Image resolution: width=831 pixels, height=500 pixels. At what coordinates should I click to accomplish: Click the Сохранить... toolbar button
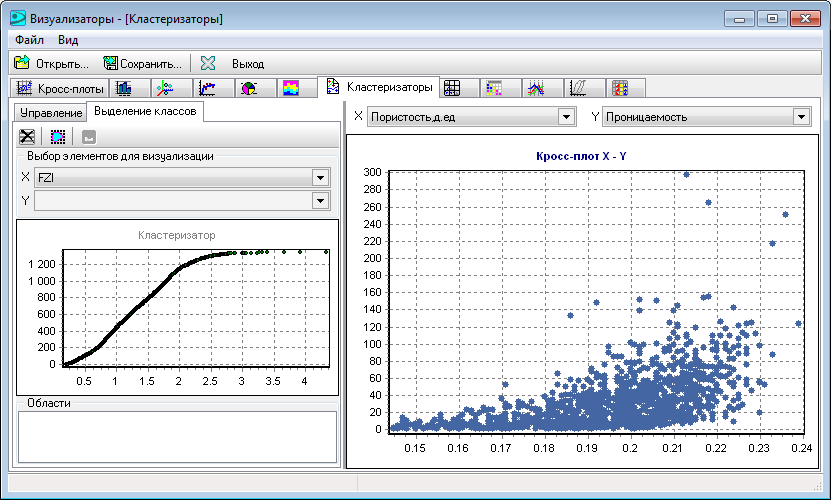(x=143, y=64)
